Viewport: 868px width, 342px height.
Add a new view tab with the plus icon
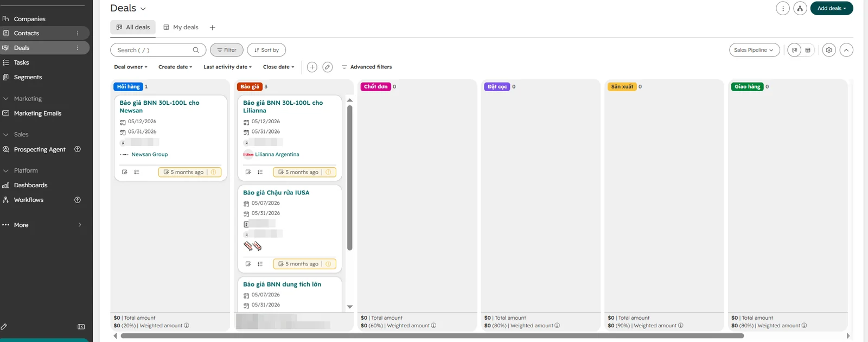213,27
